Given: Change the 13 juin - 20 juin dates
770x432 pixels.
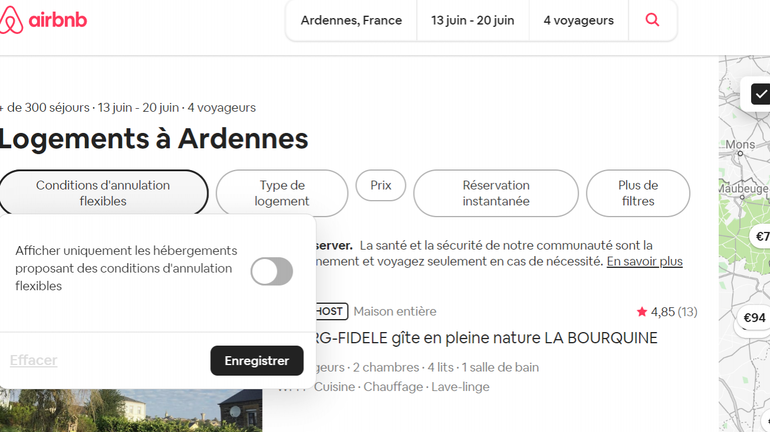Looking at the screenshot, I should click(x=472, y=20).
